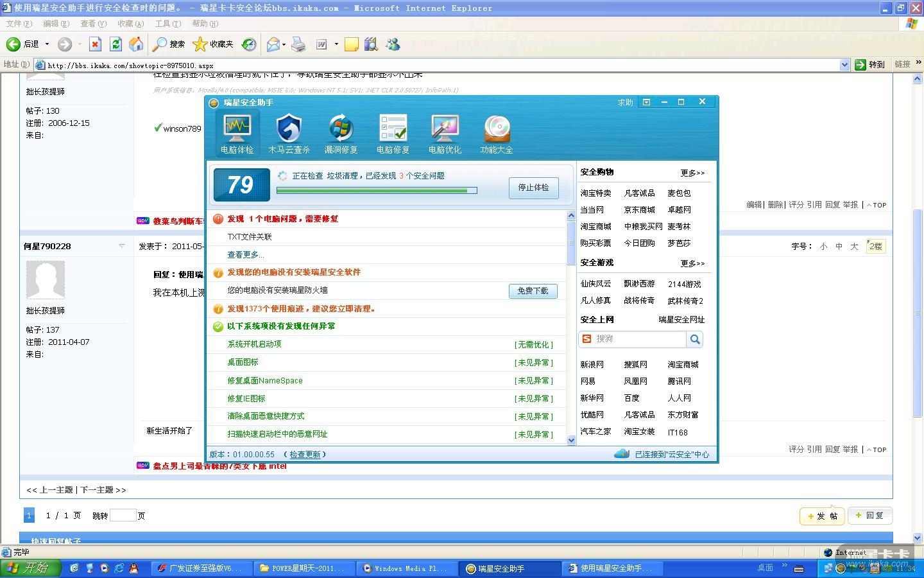Viewport: 924px width, 578px height.
Task: Switch to Windows Media Player taskbar item
Action: [x=407, y=568]
